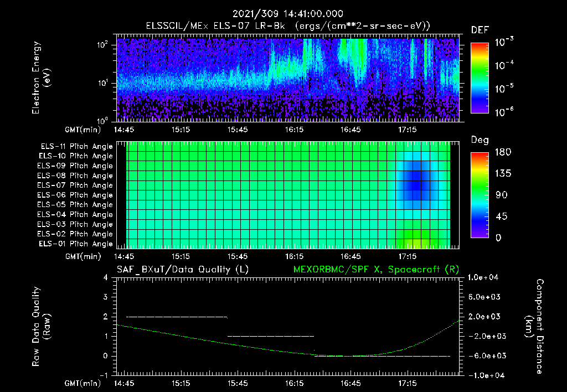The width and height of the screenshot is (567, 392).
Task: Click the ELS-07 Pitch Angle row label
Action: click(x=75, y=185)
